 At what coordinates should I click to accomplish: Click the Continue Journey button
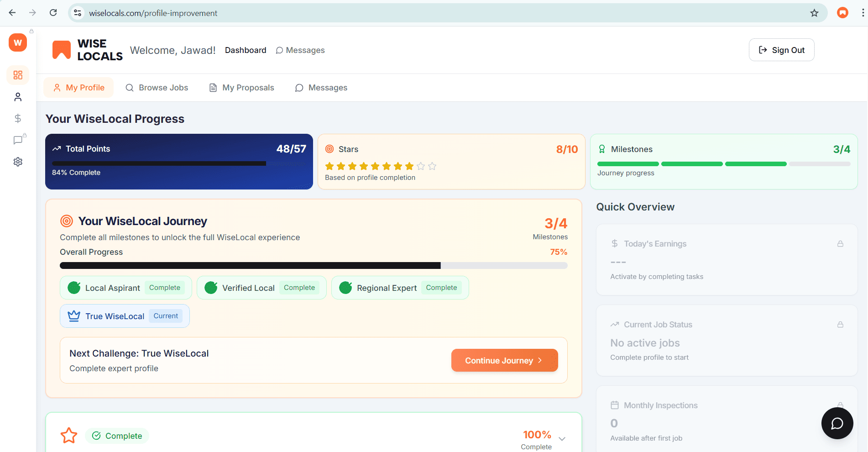tap(504, 360)
